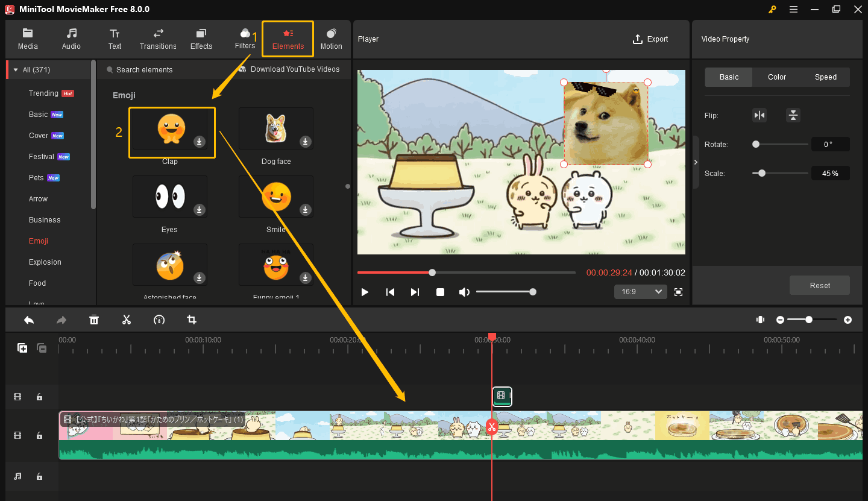Image resolution: width=868 pixels, height=501 pixels.
Task: Download the Astonished face element
Action: pyautogui.click(x=200, y=278)
